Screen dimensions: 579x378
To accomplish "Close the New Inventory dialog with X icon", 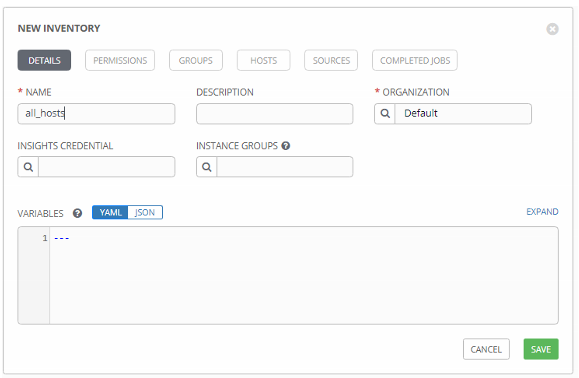I will click(552, 29).
